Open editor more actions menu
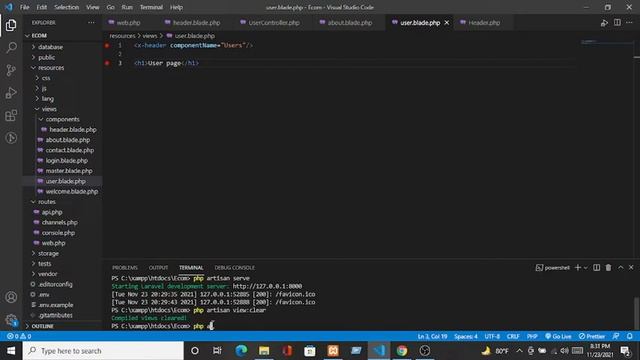The image size is (640, 360). tap(629, 22)
